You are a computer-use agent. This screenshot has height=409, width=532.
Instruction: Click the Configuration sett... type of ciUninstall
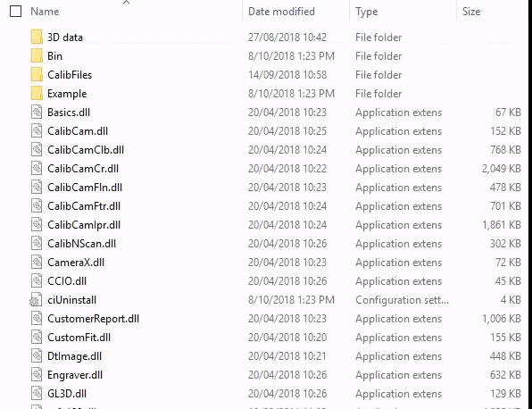pyautogui.click(x=402, y=300)
